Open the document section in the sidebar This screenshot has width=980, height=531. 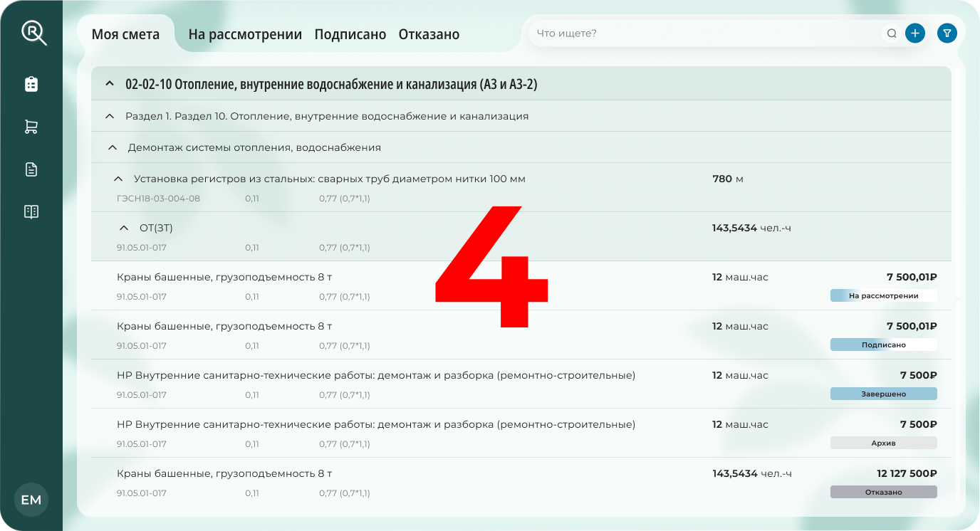31,169
